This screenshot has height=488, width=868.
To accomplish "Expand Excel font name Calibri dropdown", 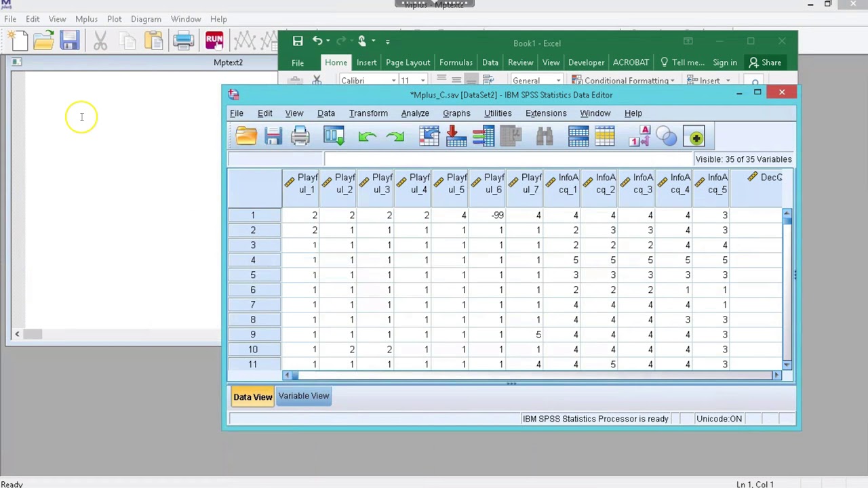I will click(x=393, y=81).
